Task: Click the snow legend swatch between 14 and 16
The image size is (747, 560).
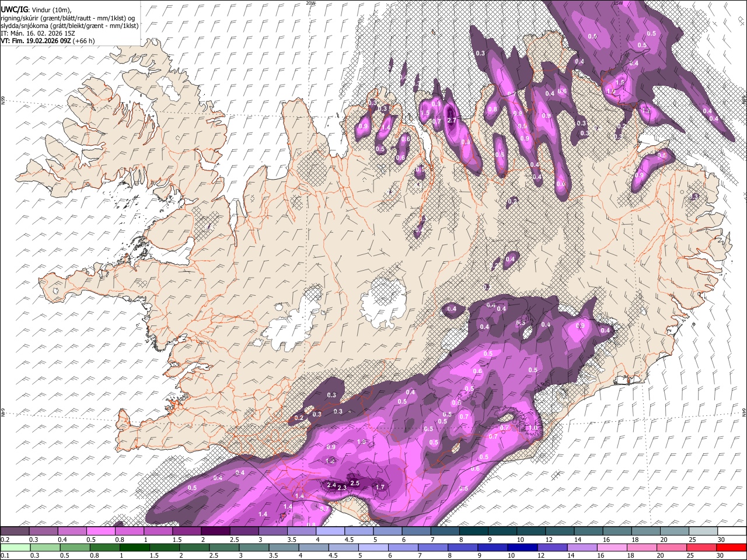Action: pyautogui.click(x=588, y=531)
